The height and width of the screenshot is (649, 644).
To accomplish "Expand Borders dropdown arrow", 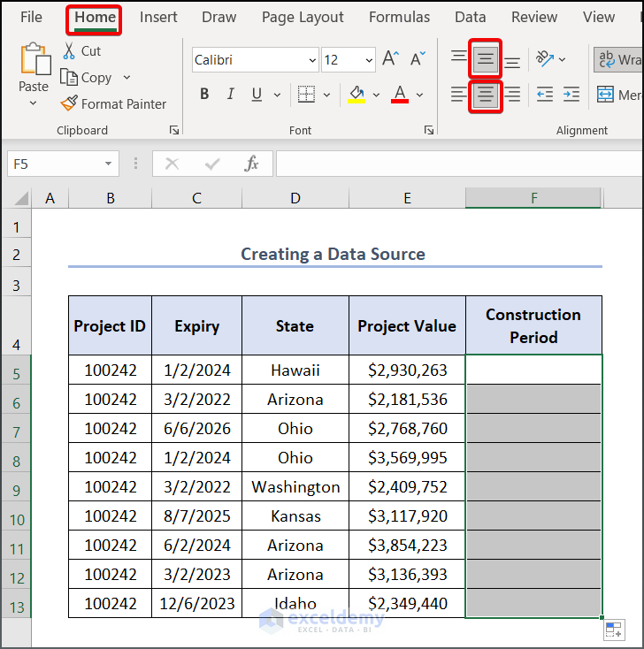I will tap(326, 95).
